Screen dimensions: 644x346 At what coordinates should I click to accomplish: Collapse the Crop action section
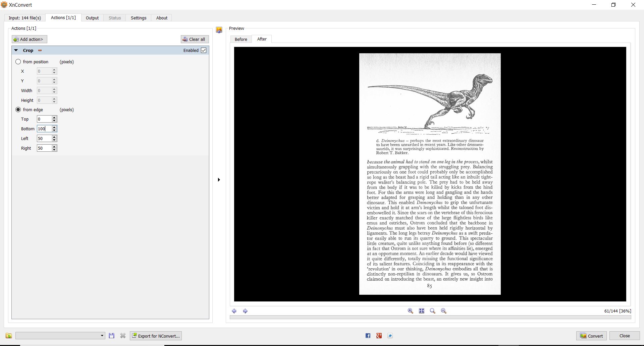coord(16,50)
